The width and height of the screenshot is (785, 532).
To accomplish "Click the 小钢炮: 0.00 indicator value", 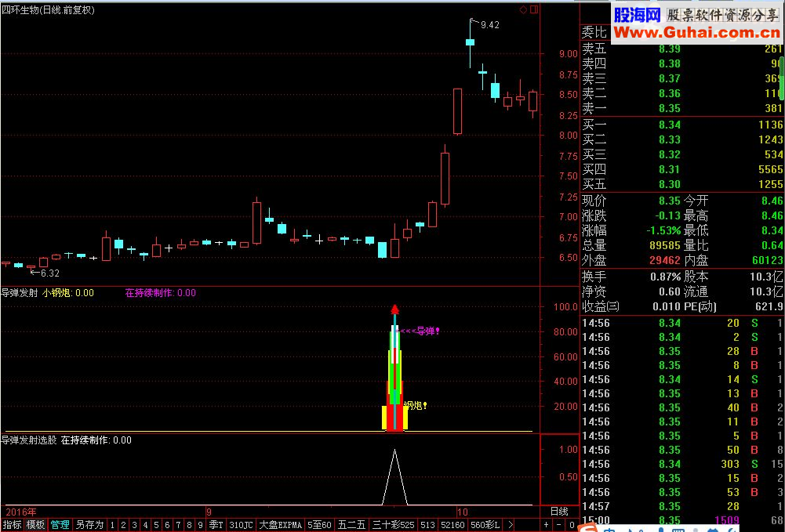I will tap(68, 293).
